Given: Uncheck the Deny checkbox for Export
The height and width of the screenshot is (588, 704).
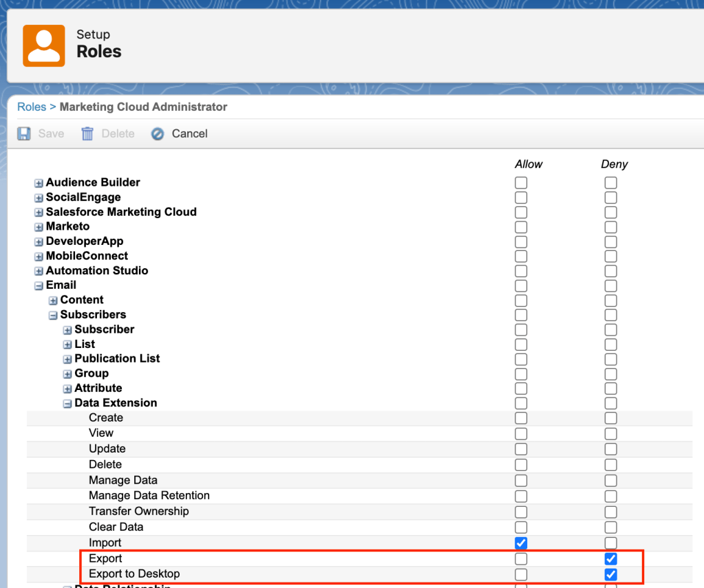Looking at the screenshot, I should 610,558.
